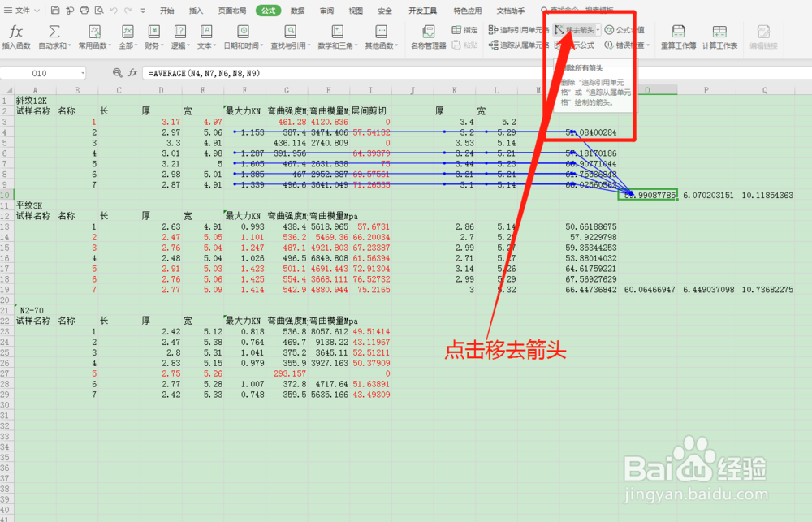Click cell with value 6.070203151

click(x=708, y=195)
